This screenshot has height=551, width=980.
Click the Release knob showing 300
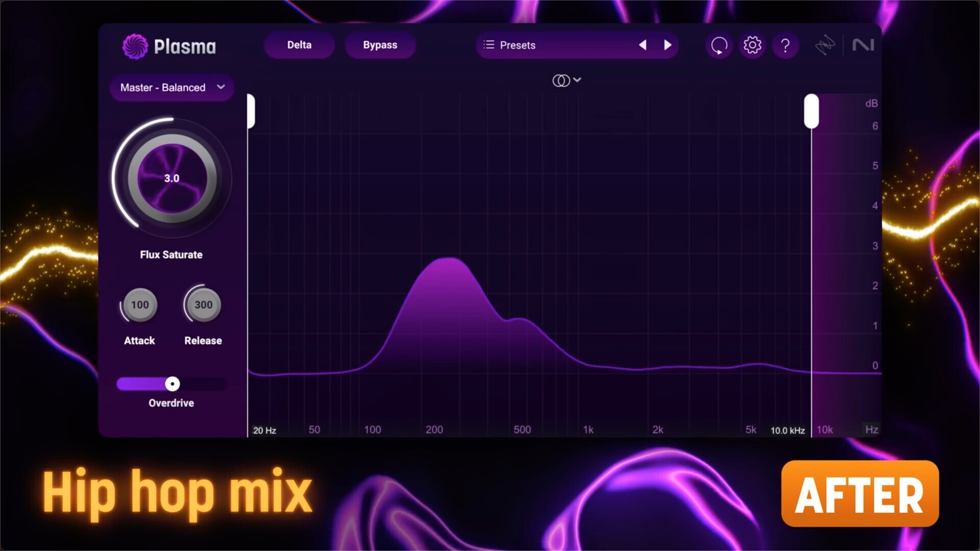click(x=203, y=305)
